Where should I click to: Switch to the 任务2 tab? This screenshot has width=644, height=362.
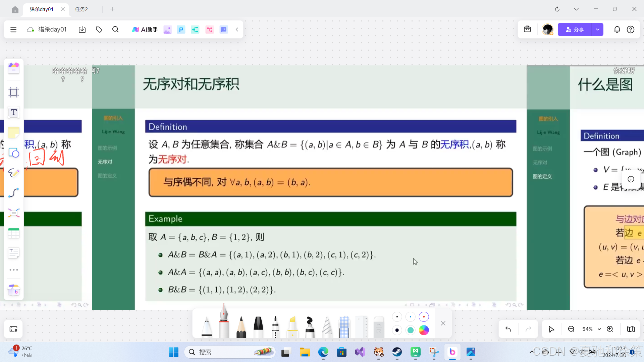click(82, 9)
